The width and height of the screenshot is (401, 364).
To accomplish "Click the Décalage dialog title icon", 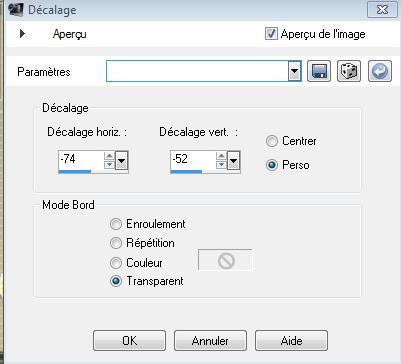I will (15, 10).
